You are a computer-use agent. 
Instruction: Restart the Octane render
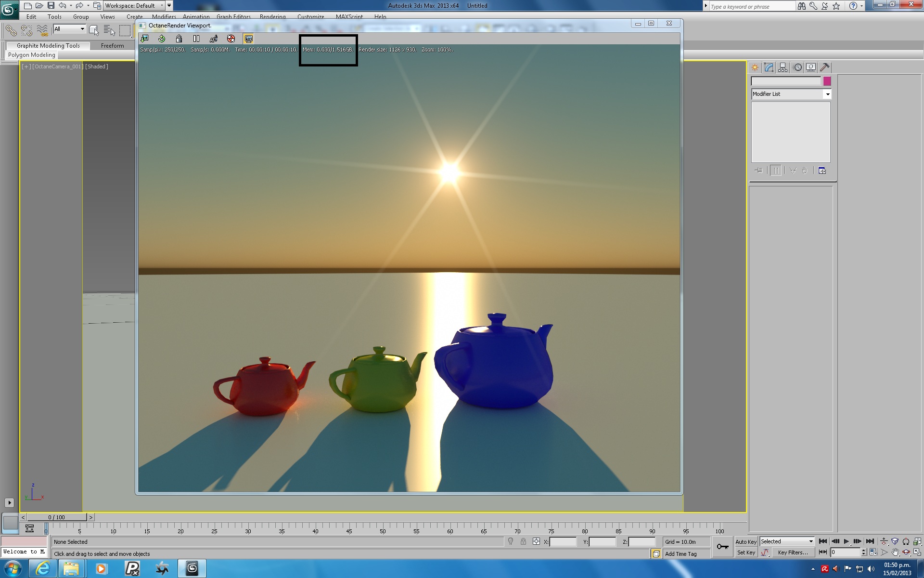pyautogui.click(x=162, y=39)
